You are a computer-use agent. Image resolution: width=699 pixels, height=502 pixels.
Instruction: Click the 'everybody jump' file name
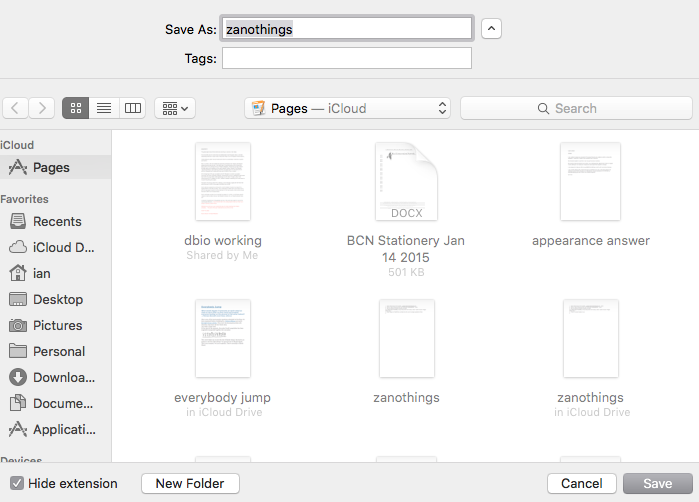tap(222, 398)
